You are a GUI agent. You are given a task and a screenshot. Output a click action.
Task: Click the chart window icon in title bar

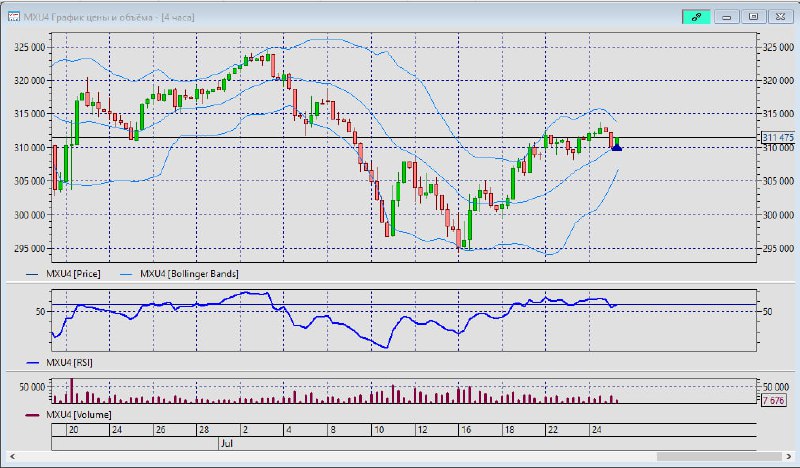[14, 17]
